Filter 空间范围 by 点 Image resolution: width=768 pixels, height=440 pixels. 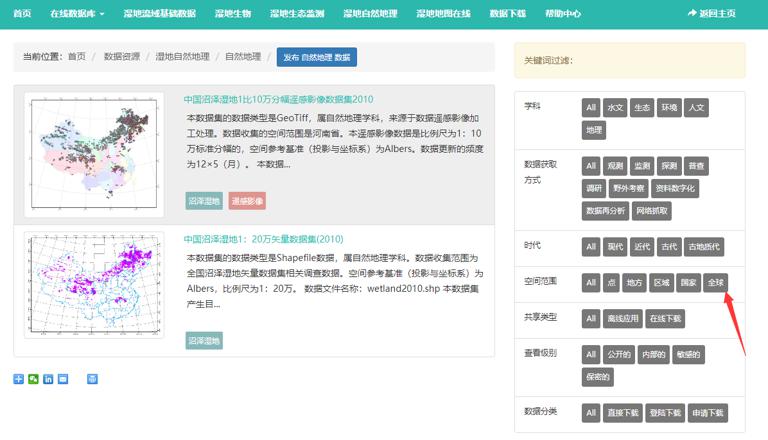click(611, 283)
